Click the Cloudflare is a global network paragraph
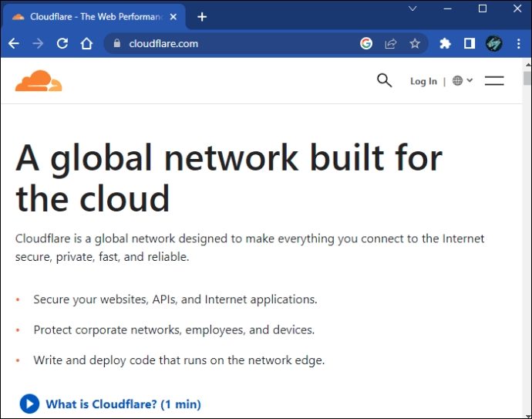The height and width of the screenshot is (419, 532). (x=250, y=248)
